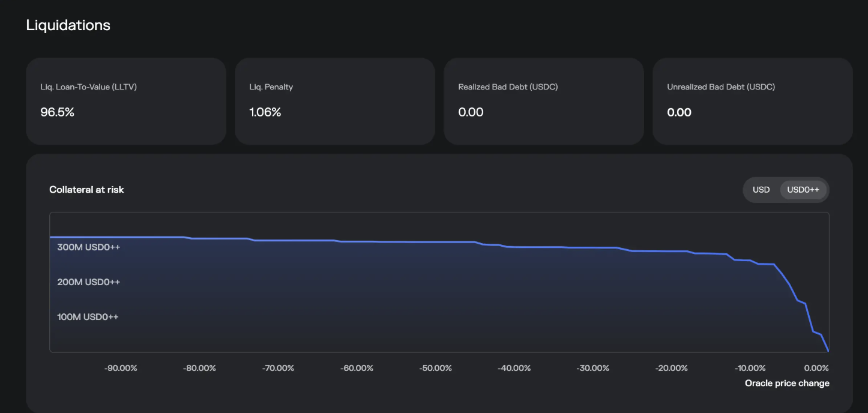
Task: Click the -30.00% axis tick
Action: click(x=593, y=368)
